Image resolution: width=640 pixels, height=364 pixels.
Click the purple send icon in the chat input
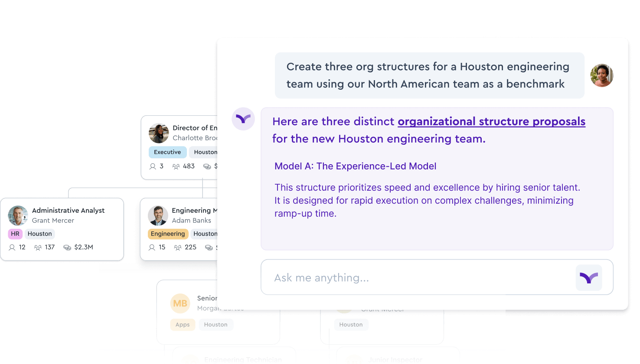(588, 277)
